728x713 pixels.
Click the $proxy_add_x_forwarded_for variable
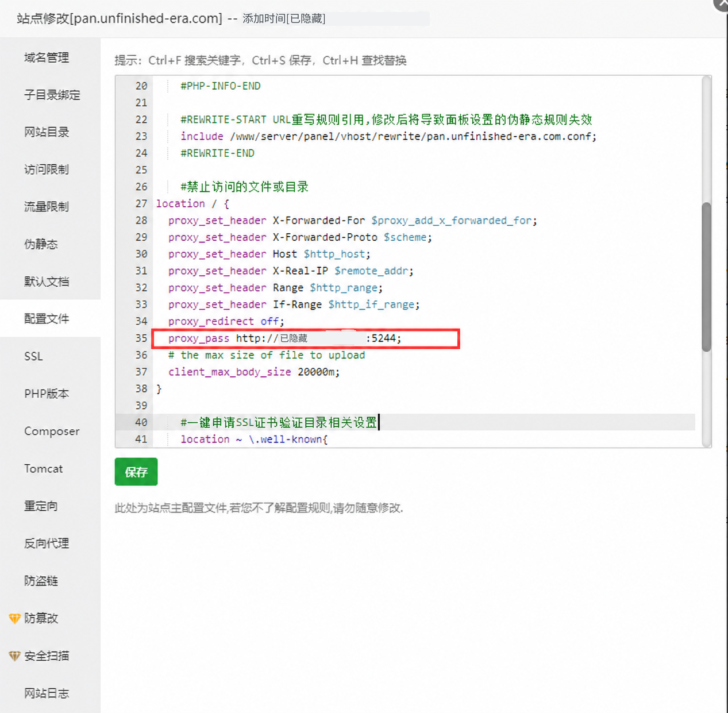[x=452, y=221]
